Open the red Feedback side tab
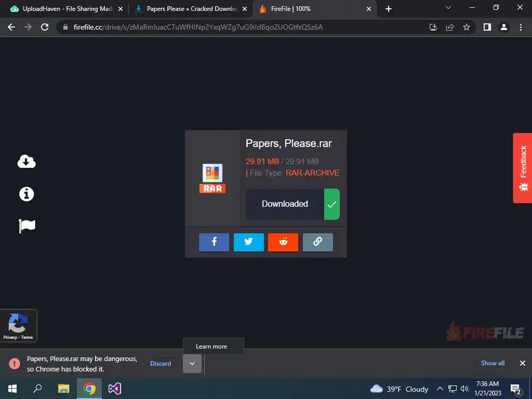532x399 pixels. 523,168
